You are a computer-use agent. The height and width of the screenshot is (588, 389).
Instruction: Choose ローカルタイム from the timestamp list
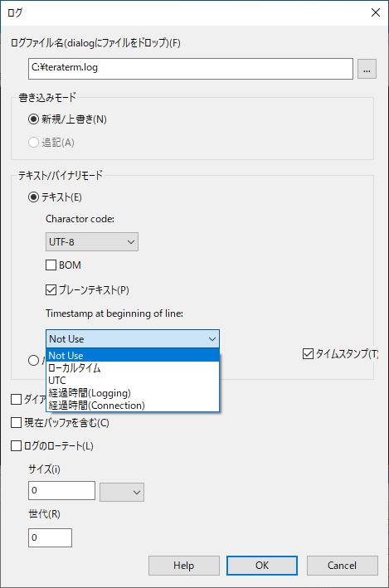(133, 368)
